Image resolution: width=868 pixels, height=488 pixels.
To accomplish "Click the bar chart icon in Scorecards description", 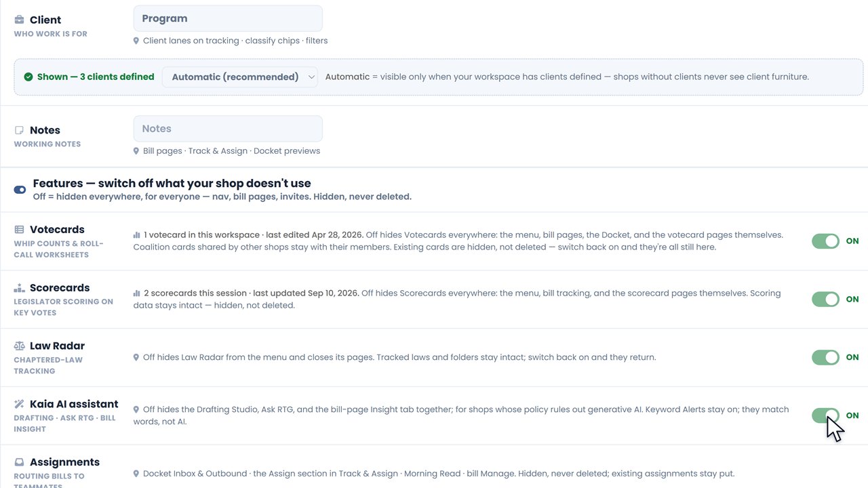I will click(137, 293).
